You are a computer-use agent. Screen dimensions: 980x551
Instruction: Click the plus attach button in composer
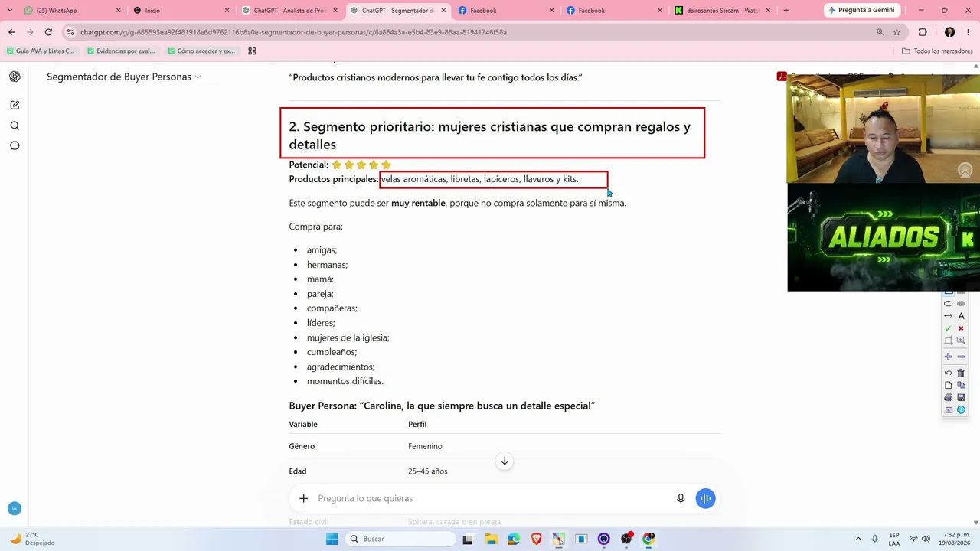[303, 498]
